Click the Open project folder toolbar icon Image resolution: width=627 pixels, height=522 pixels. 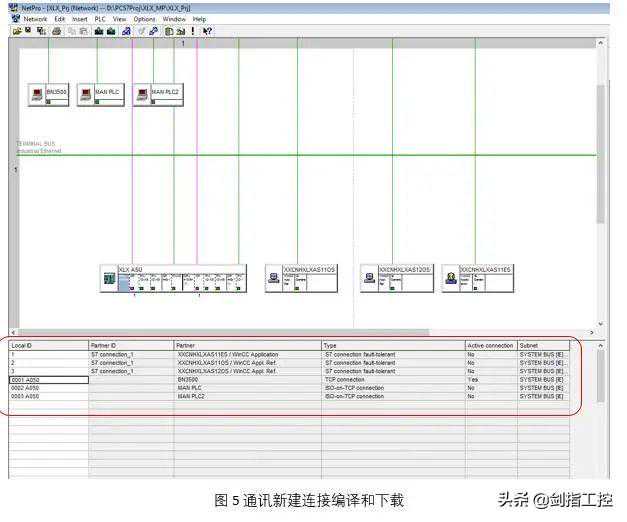[x=17, y=31]
